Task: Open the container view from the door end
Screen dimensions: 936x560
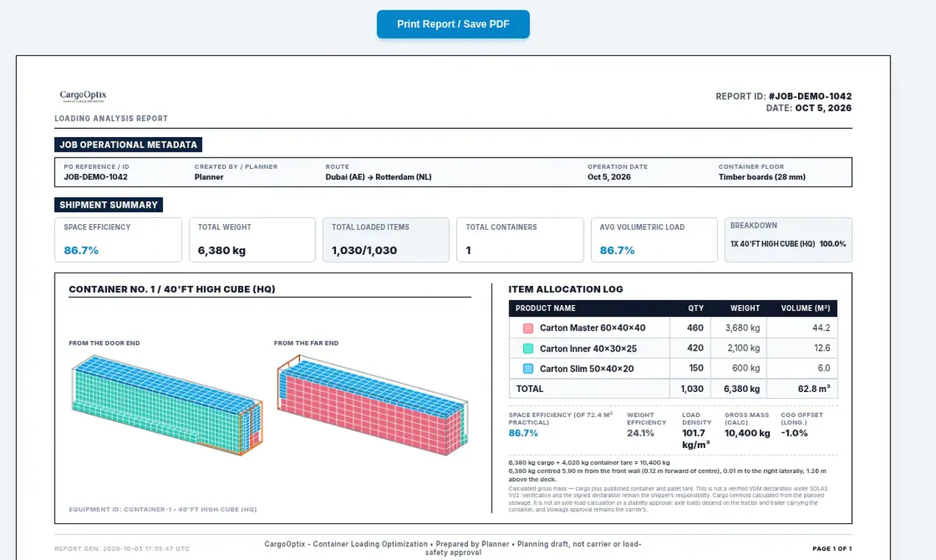Action: click(167, 404)
